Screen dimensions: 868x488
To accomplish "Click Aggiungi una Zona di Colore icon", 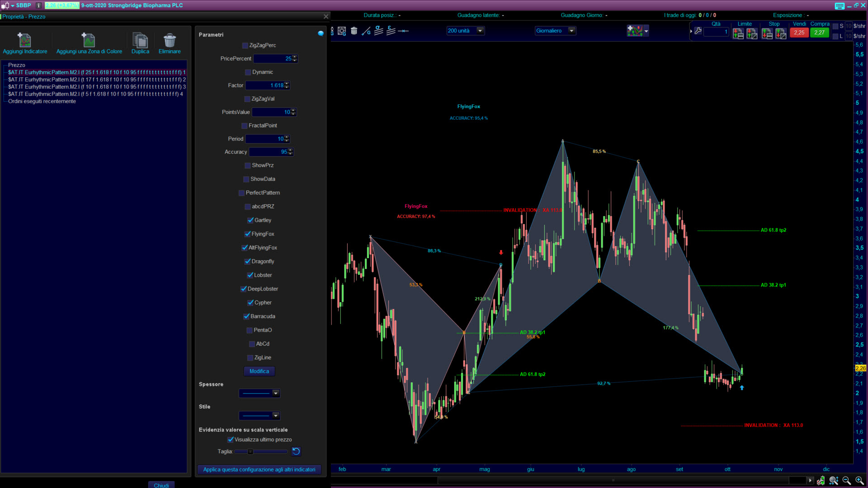I will pos(89,40).
